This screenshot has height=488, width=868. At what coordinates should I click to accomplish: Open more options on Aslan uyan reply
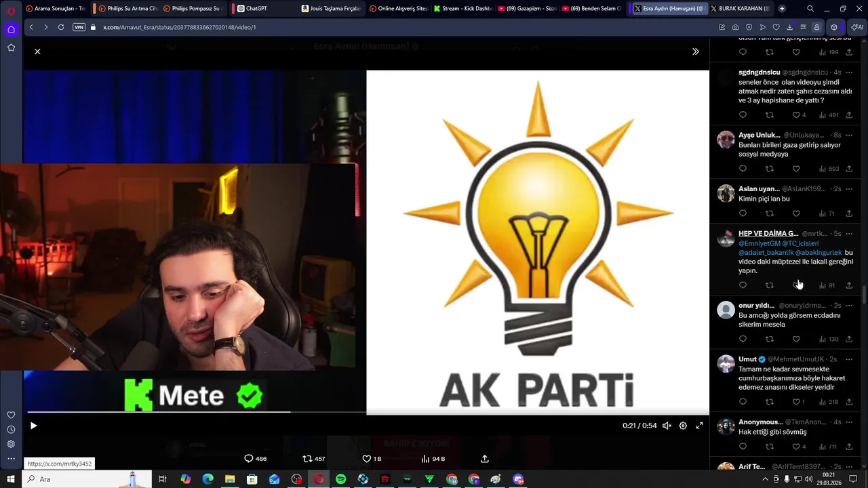click(849, 189)
